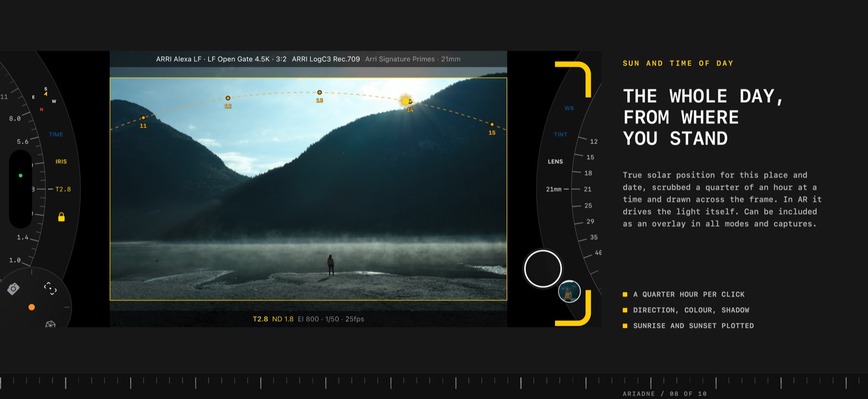This screenshot has height=399, width=868.
Task: Set iris dial to the 5.6 mark
Action: click(22, 141)
